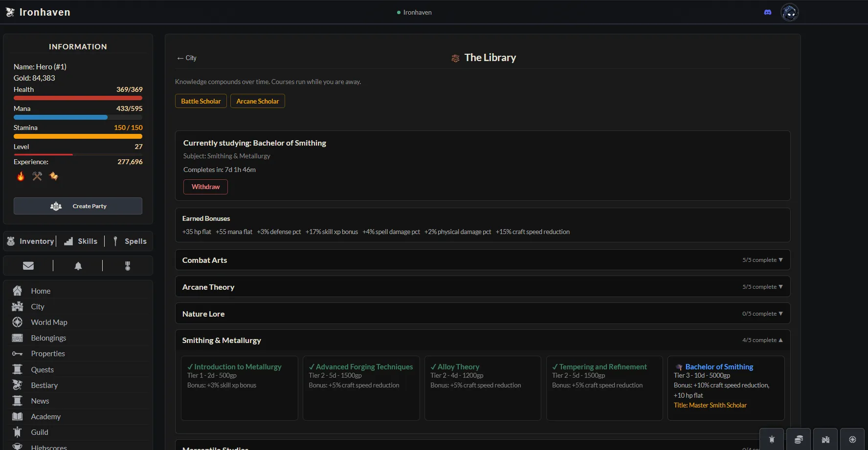
Task: Click the red Health bar
Action: click(78, 98)
